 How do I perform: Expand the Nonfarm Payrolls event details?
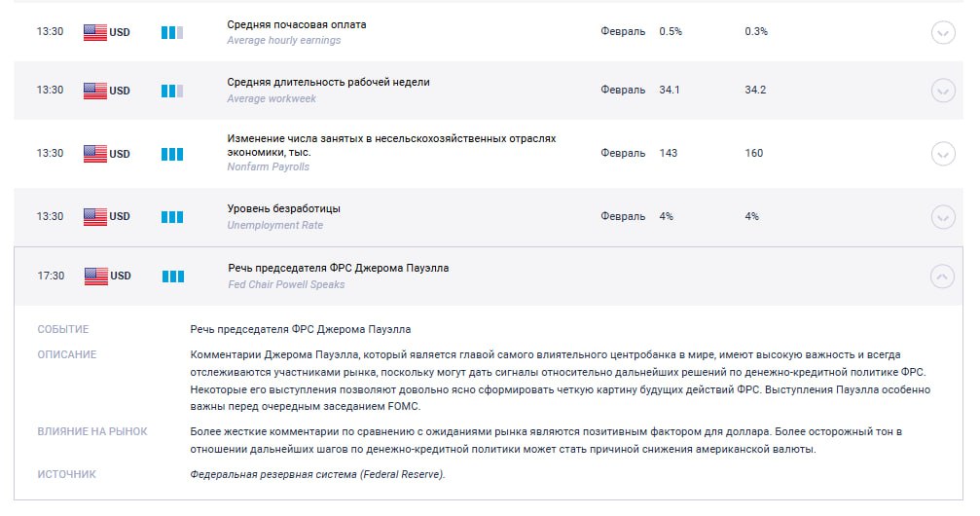(942, 154)
